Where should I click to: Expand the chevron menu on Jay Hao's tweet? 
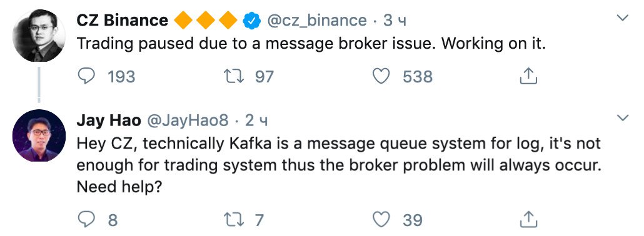tap(623, 118)
